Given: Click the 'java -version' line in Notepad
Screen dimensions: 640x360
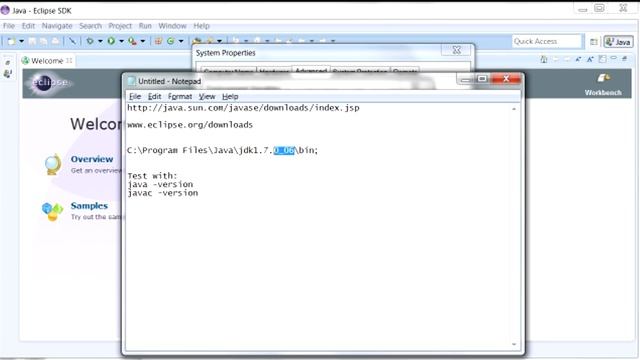Looking at the screenshot, I should pyautogui.click(x=160, y=184).
